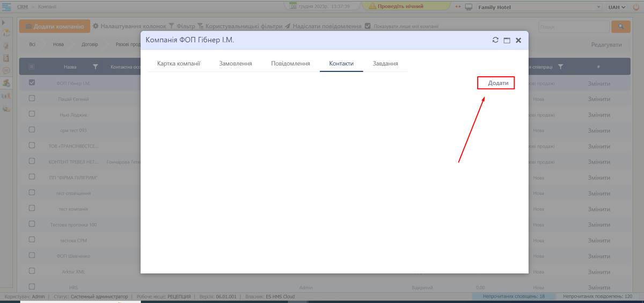Screen dimensions: 644x303
Task: Open the hamburger main menu icon
Action: tap(7, 6)
